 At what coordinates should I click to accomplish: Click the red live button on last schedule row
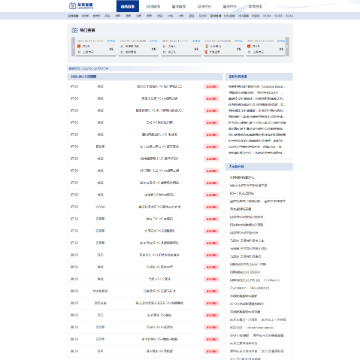coord(212,351)
